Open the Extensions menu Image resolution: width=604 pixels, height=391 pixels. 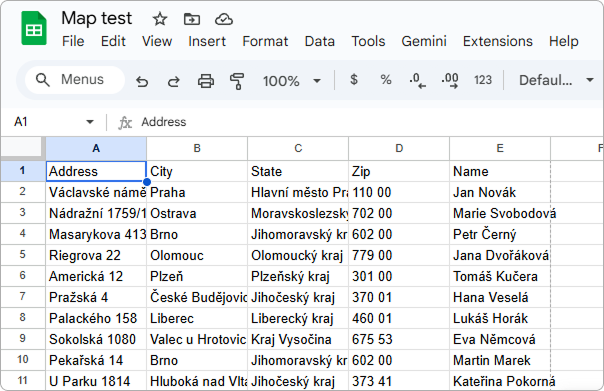[498, 41]
